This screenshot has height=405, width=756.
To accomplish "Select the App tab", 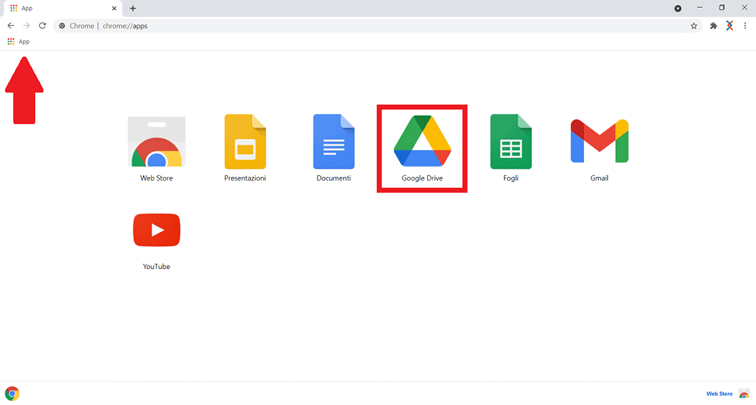I will pos(63,8).
